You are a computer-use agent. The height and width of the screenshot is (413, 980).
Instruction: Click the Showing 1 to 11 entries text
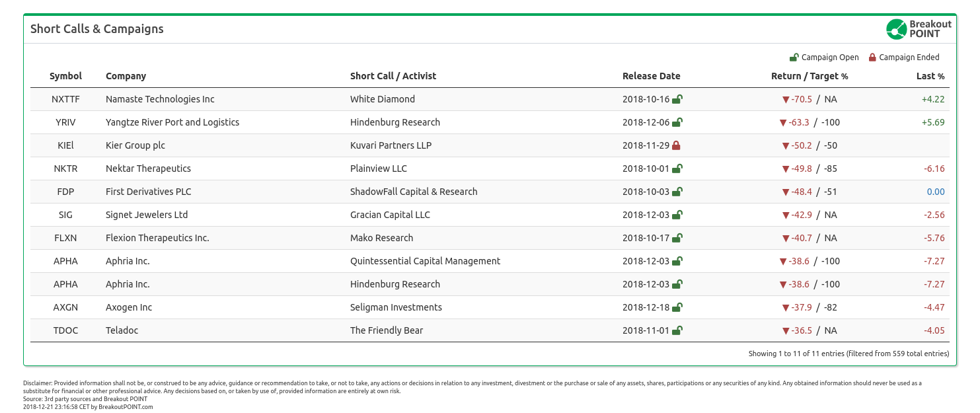pos(848,354)
